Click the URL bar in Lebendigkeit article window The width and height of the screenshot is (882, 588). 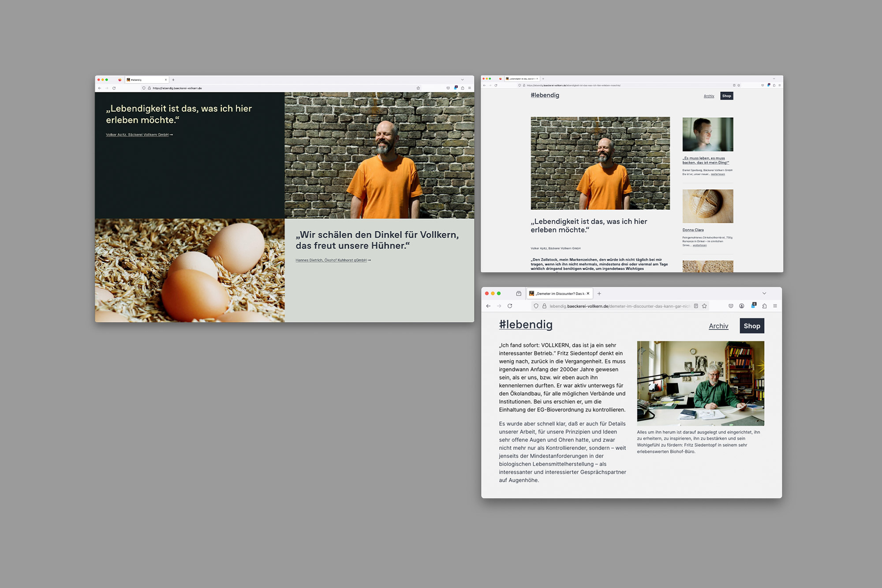click(x=629, y=85)
